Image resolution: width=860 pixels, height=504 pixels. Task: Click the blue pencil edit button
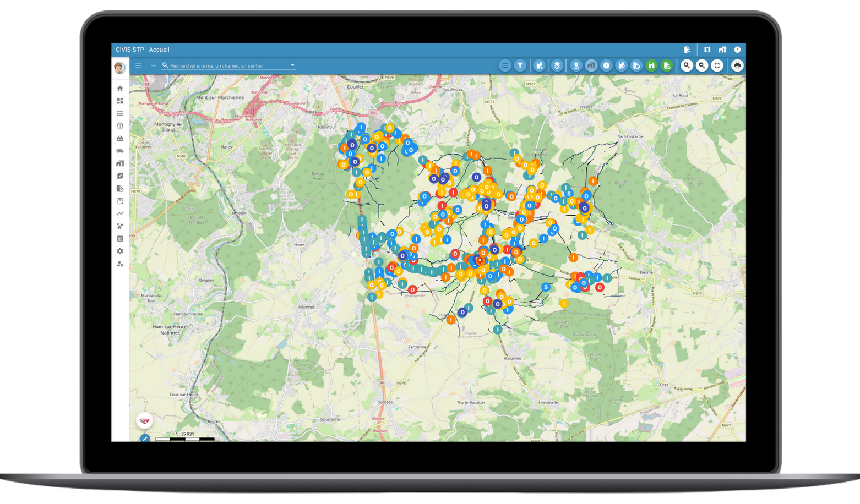pyautogui.click(x=145, y=438)
